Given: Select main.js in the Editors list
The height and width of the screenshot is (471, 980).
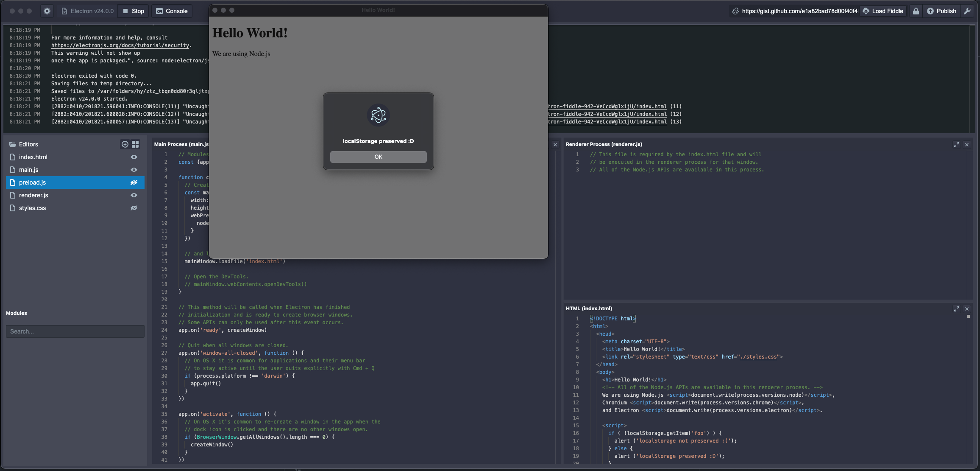Looking at the screenshot, I should [x=28, y=170].
